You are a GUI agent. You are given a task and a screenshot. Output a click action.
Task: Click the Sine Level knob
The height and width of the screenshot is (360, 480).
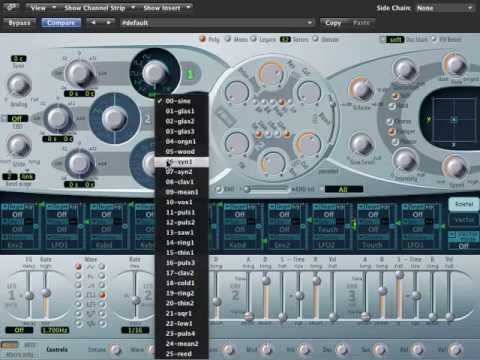[x=361, y=144]
